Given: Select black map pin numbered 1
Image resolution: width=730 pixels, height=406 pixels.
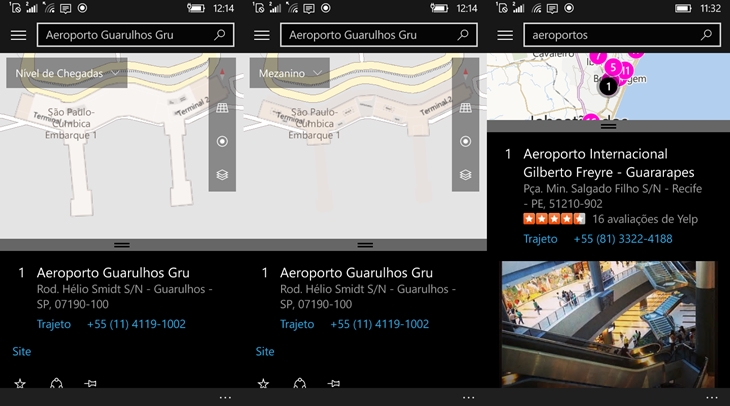Looking at the screenshot, I should pos(608,87).
